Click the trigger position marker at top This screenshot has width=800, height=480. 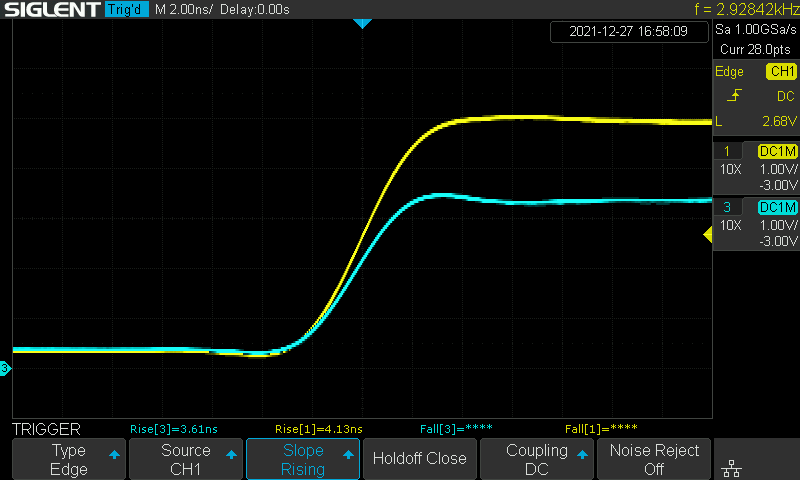(362, 23)
